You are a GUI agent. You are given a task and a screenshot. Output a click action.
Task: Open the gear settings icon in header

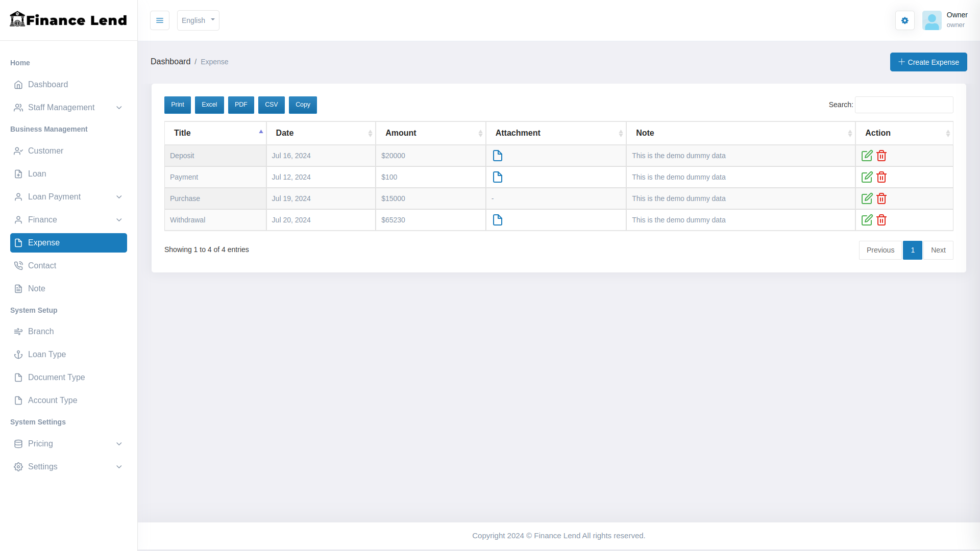[905, 20]
